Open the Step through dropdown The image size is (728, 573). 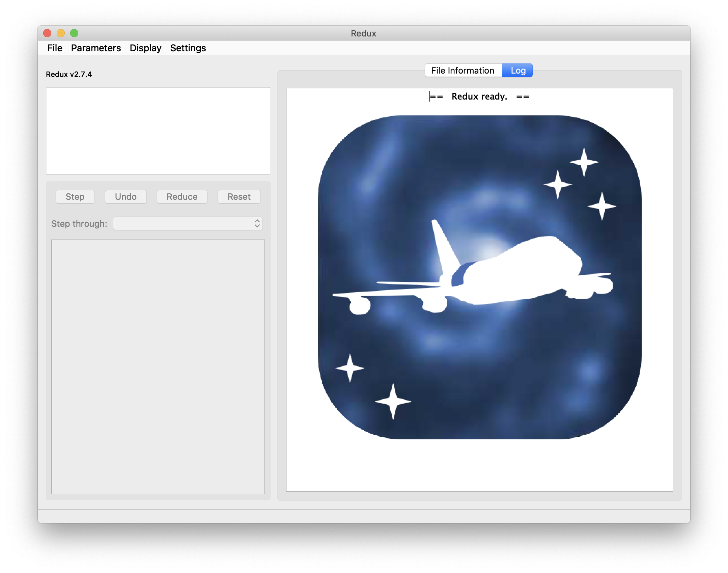pos(188,223)
